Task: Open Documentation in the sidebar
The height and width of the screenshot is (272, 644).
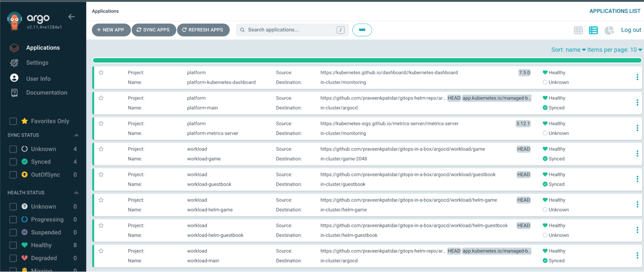Action: (x=47, y=93)
